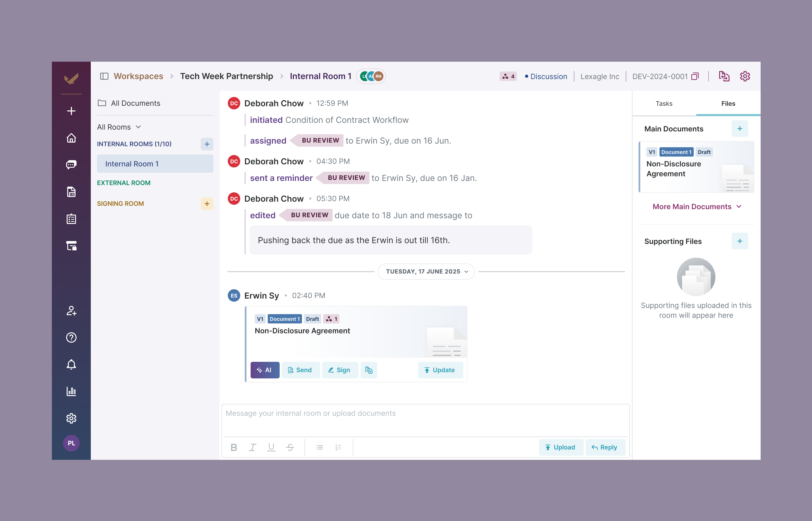The height and width of the screenshot is (521, 812).
Task: Click BU REVIEW tag in reminder message
Action: click(343, 178)
